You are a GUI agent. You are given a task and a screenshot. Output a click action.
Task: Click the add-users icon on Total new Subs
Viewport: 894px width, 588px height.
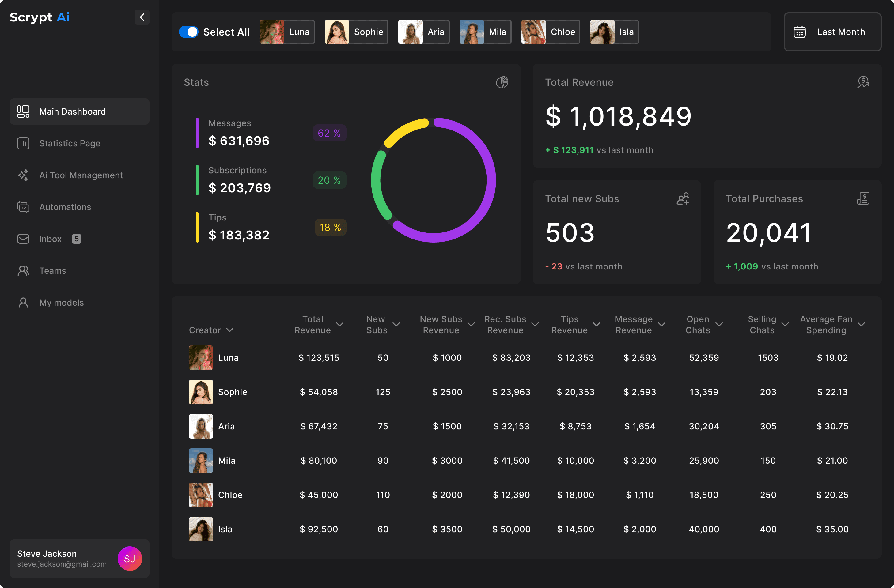683,199
